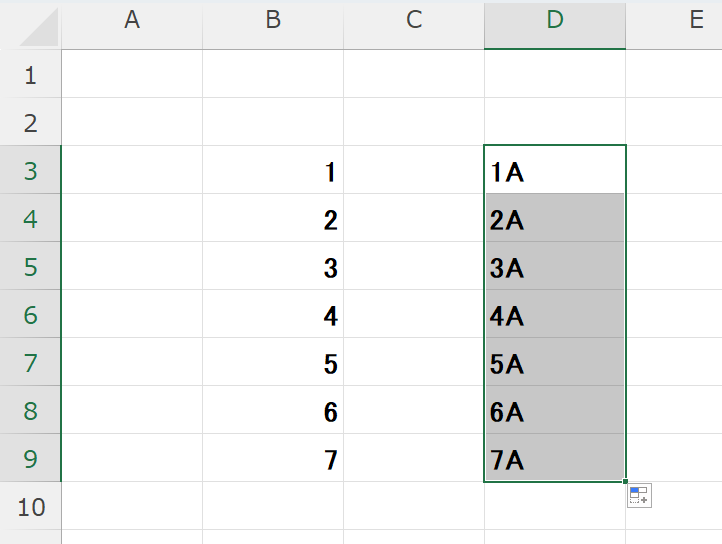This screenshot has height=544, width=722.
Task: Click cell D4 containing 2A
Action: pyautogui.click(x=555, y=219)
